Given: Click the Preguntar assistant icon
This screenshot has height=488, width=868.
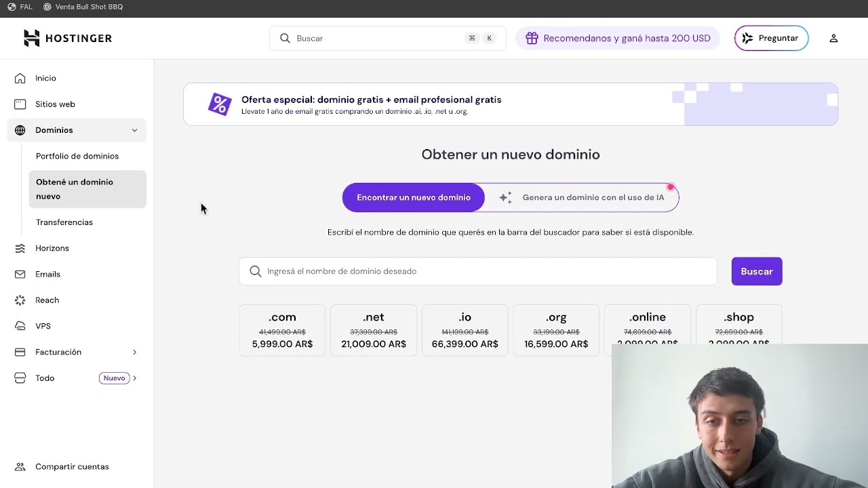Looking at the screenshot, I should pyautogui.click(x=747, y=39).
